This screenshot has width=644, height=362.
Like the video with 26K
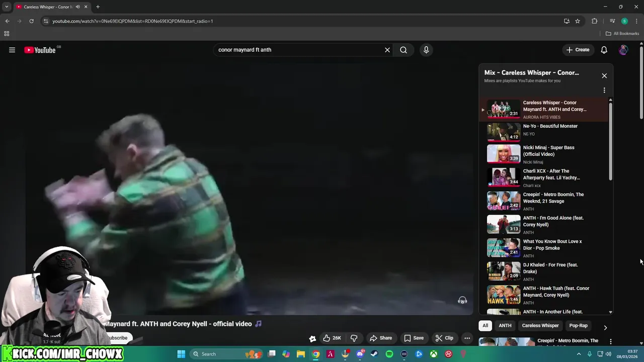tap(332, 338)
